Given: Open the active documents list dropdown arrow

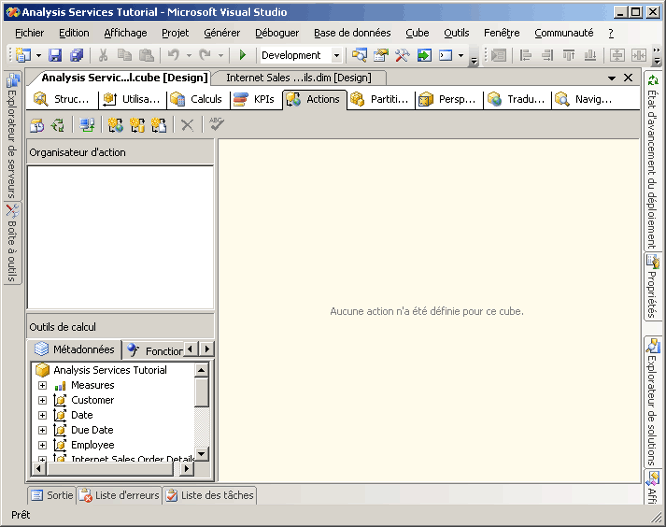Looking at the screenshot, I should [x=612, y=78].
